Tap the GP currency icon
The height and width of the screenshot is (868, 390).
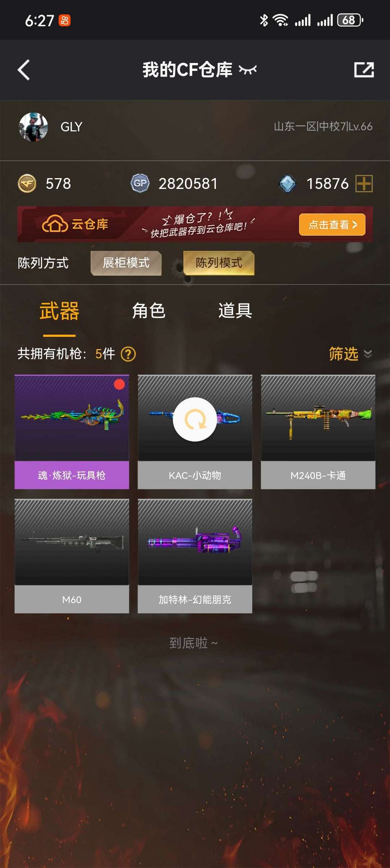(x=140, y=183)
